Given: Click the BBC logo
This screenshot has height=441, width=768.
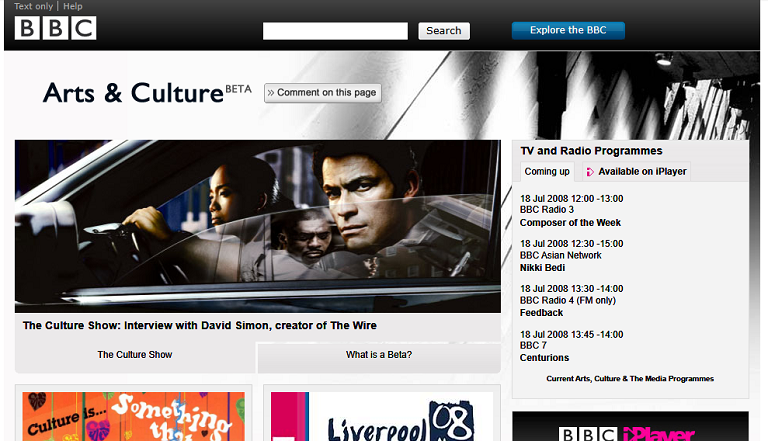Looking at the screenshot, I should pos(55,28).
